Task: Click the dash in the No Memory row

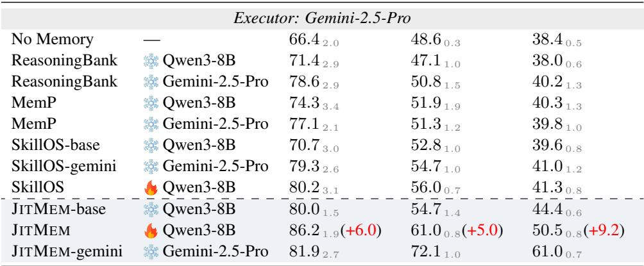Action: tap(151, 40)
